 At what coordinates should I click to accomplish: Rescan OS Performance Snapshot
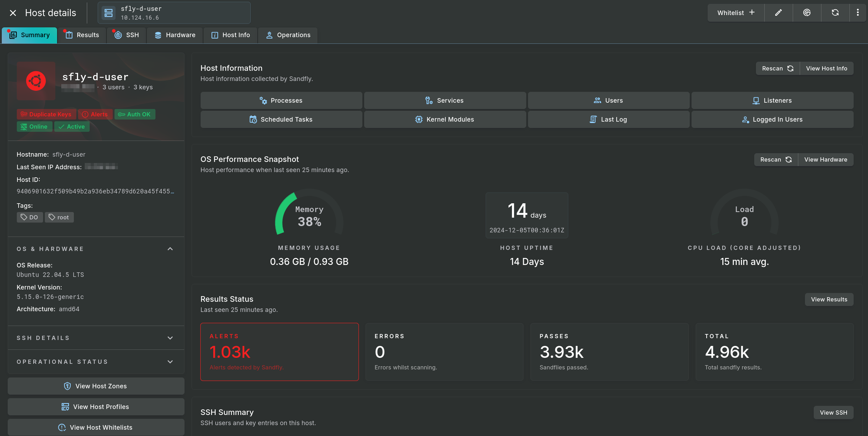[x=776, y=159]
